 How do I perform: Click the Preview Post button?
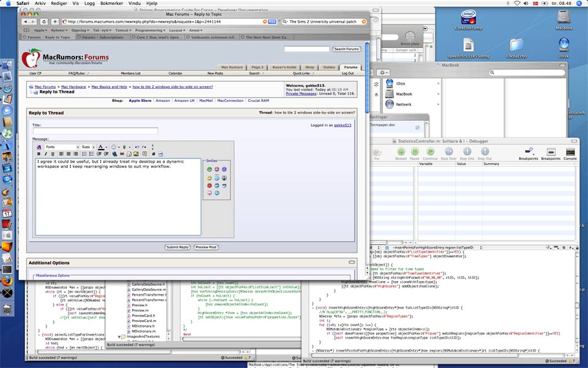[206, 247]
